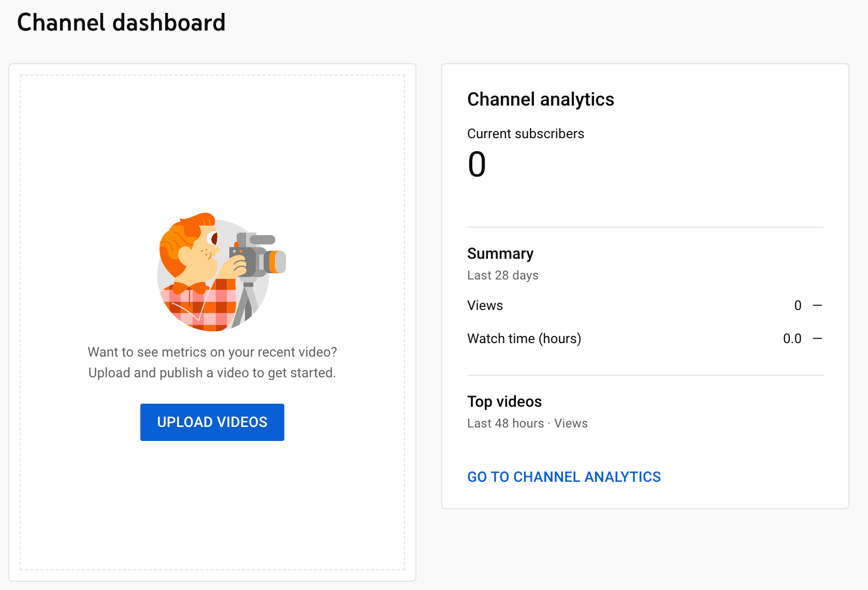Viewport: 868px width, 590px height.
Task: Select the Views trend dash indicator
Action: 818,305
